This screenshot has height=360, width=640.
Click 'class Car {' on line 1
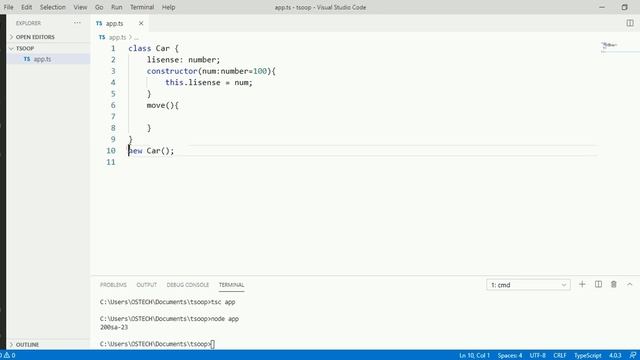[x=153, y=49]
